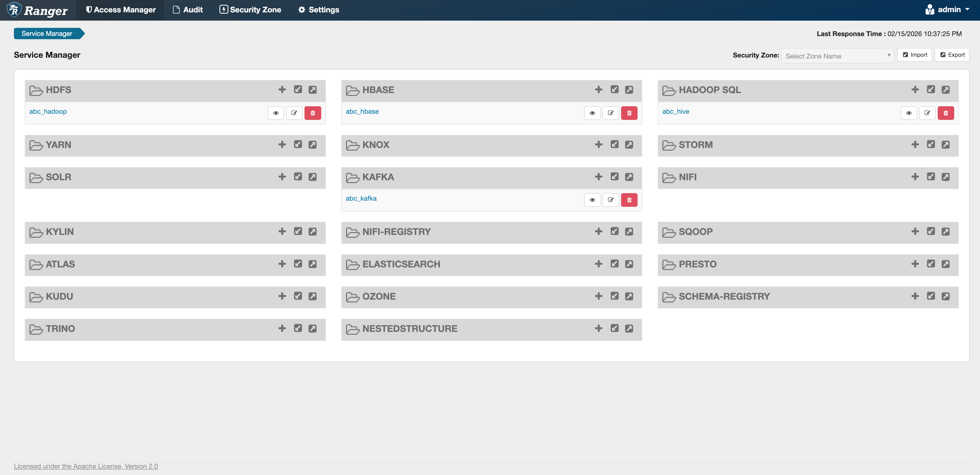Go to the Audit tab
980x475 pixels.
click(188, 10)
